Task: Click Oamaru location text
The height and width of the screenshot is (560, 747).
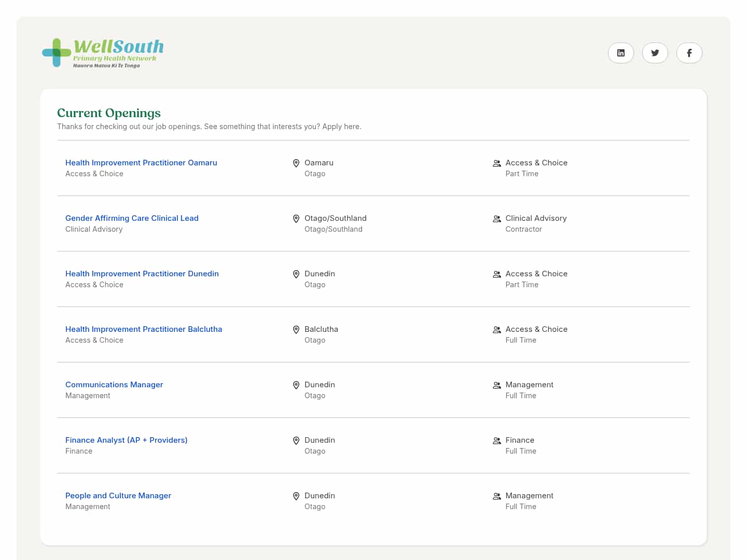Action: coord(319,163)
